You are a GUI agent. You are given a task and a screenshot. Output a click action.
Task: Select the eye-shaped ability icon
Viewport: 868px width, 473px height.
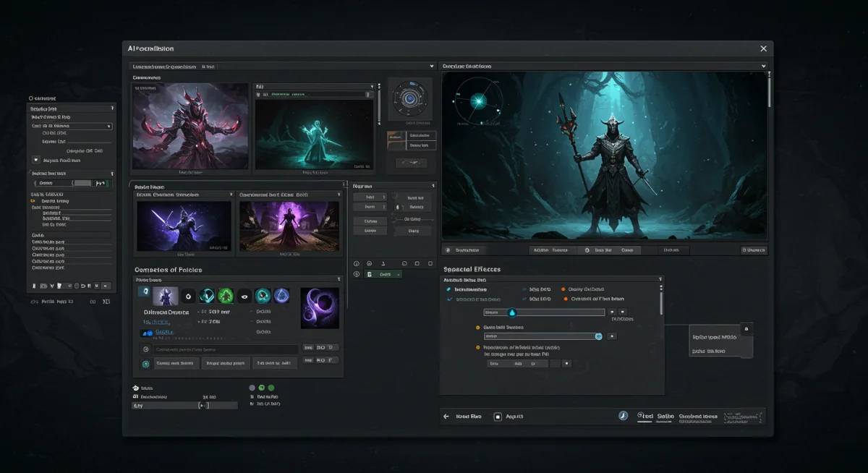[x=244, y=295]
